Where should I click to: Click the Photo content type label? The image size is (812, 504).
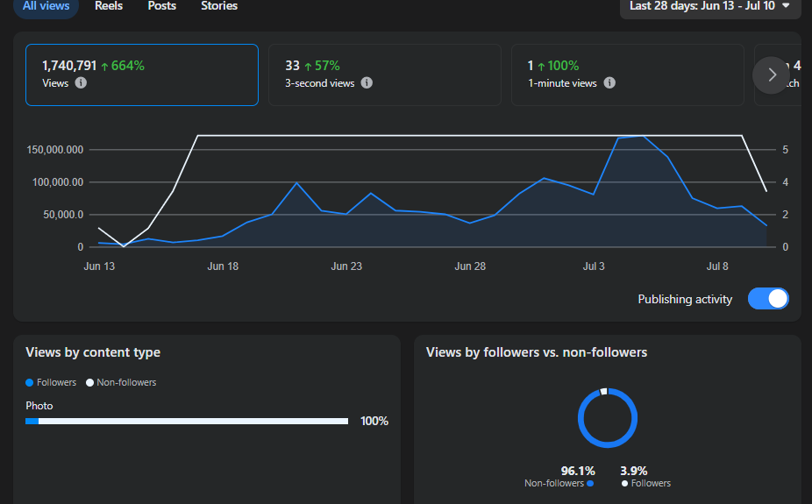coord(39,406)
